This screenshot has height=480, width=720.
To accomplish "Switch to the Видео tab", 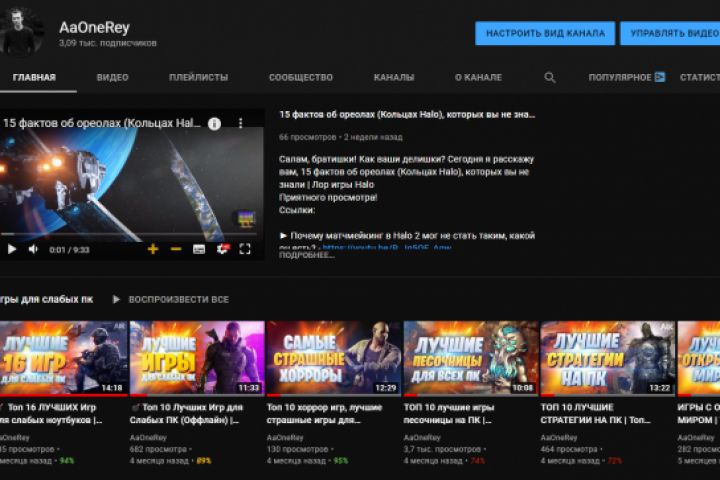I will (112, 78).
